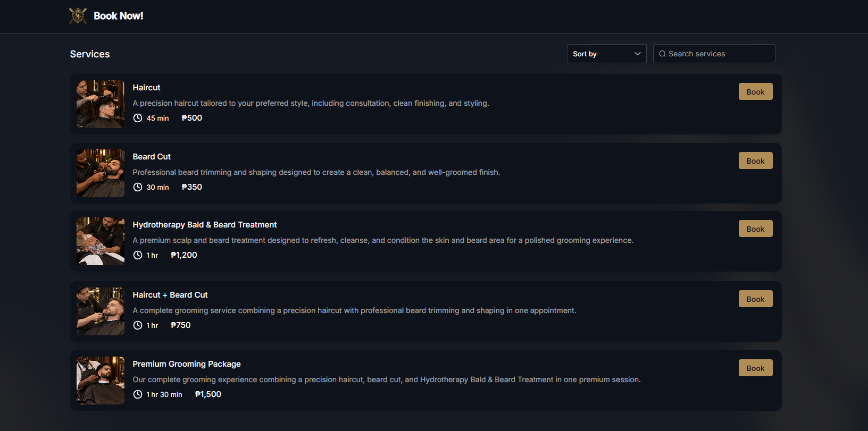The image size is (868, 431).
Task: Click the Hydrotherapy treatment clock icon
Action: (138, 255)
